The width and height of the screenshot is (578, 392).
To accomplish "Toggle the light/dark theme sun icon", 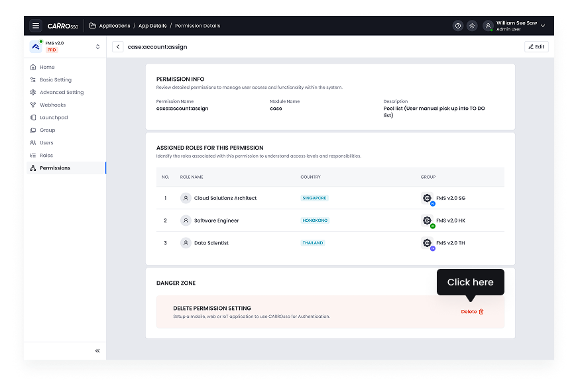I will 472,26.
